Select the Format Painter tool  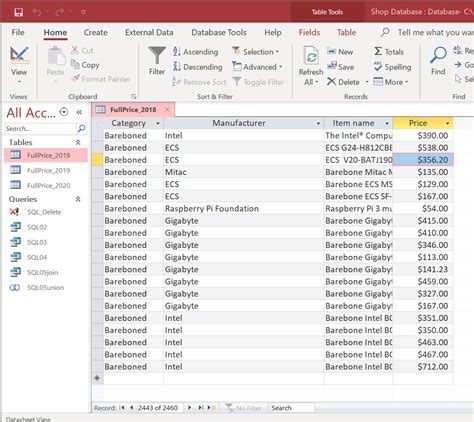point(101,79)
